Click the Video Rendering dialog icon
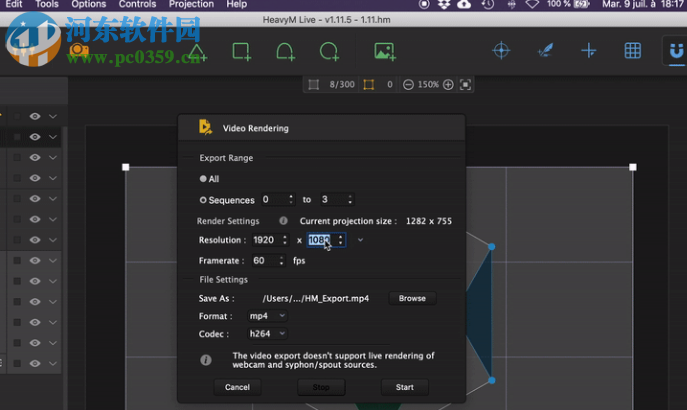 tap(205, 127)
